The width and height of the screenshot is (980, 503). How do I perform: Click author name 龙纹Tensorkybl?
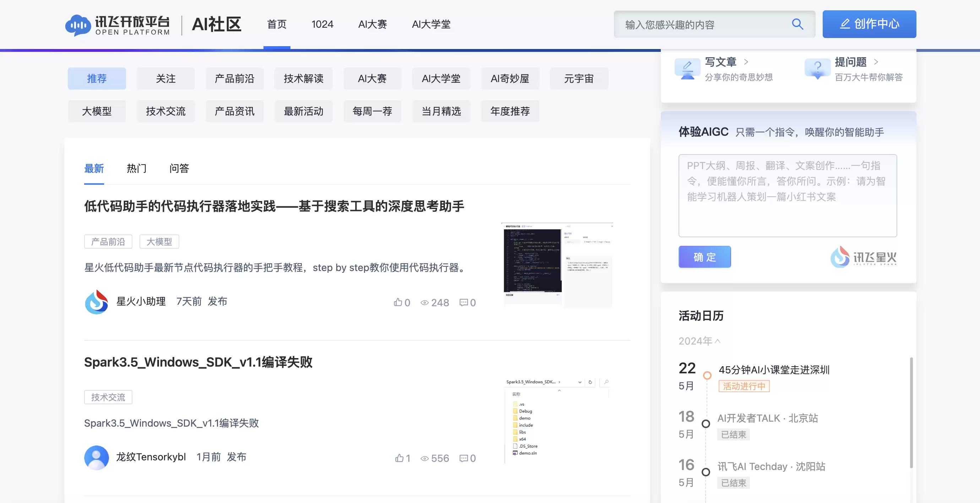[151, 457]
